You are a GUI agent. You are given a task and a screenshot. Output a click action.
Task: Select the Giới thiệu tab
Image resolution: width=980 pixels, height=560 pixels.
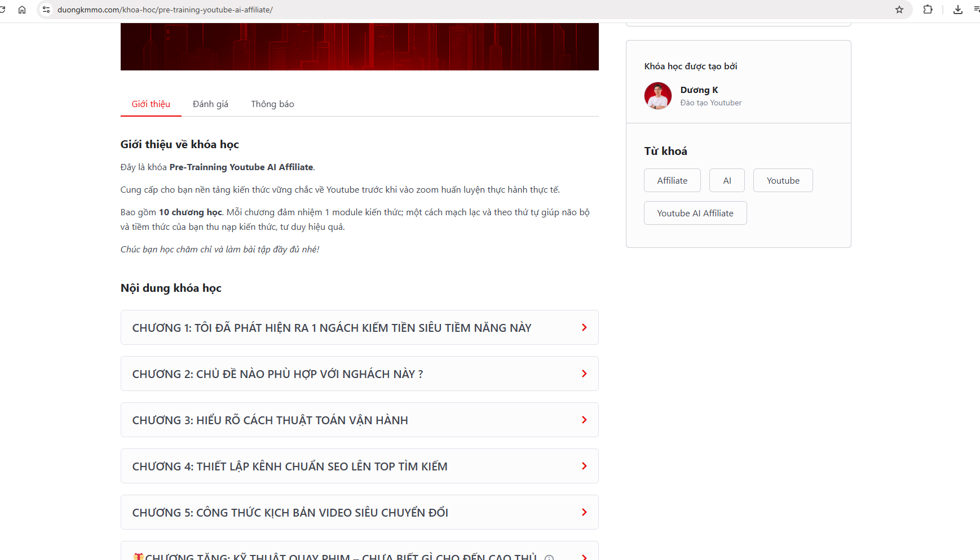click(x=151, y=104)
